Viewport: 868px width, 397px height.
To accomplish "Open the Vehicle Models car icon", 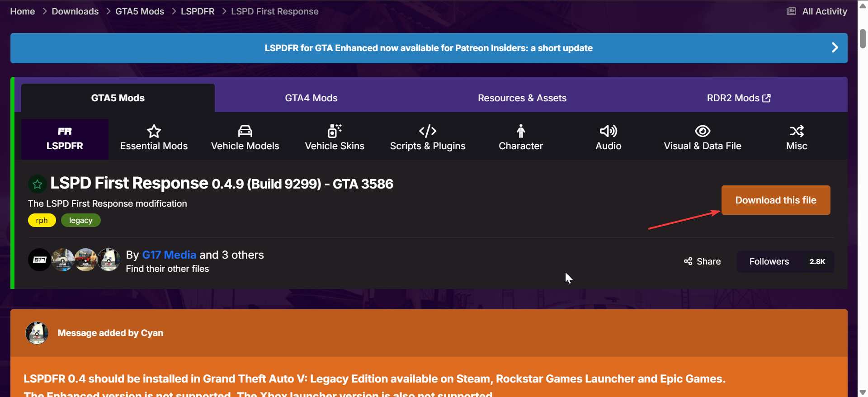I will [x=245, y=131].
